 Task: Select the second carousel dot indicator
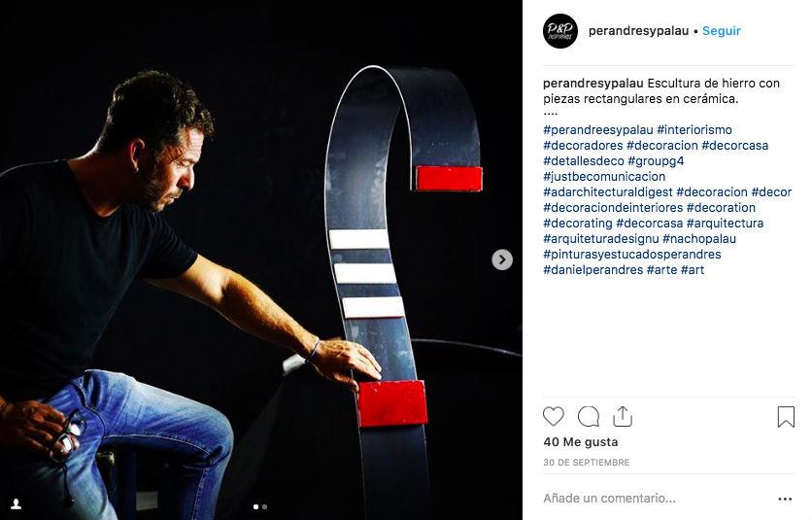coord(264,506)
